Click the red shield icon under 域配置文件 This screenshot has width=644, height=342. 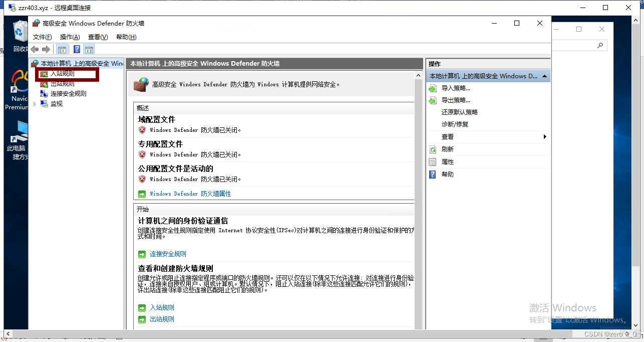coord(142,130)
